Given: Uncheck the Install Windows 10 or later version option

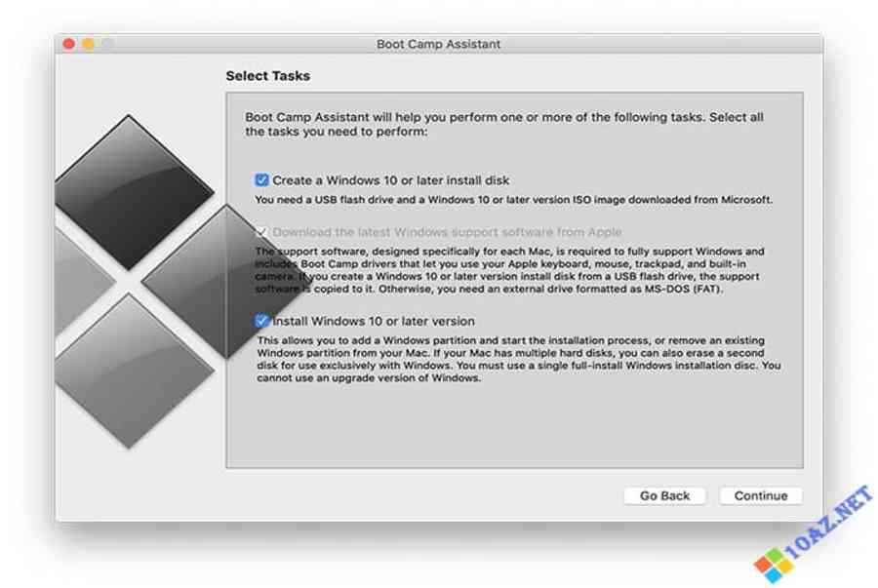Looking at the screenshot, I should [261, 321].
